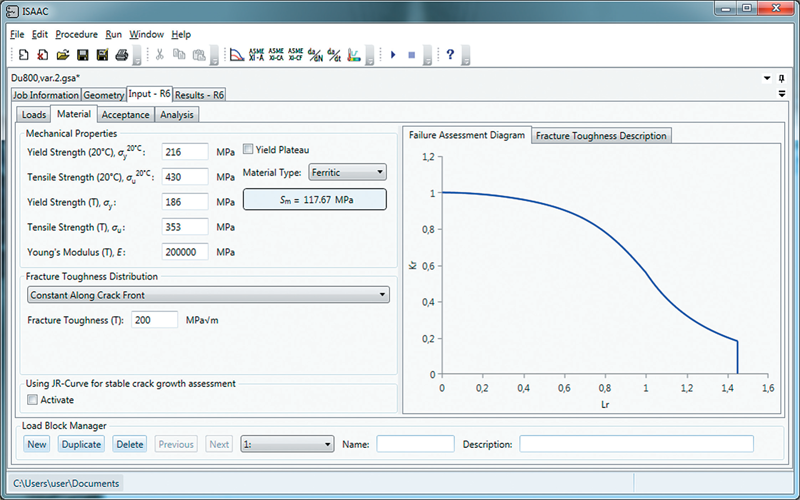
Task: Click the New file toolbar icon
Action: click(24, 54)
